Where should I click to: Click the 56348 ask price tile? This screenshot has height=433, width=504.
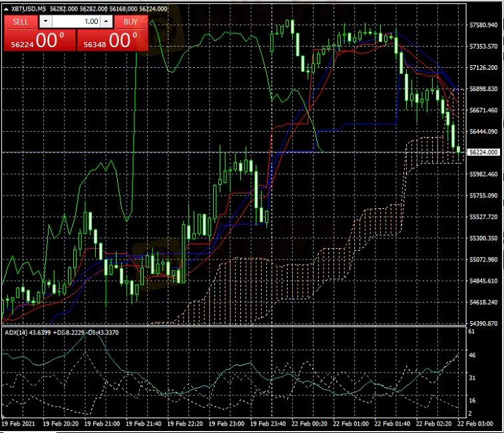point(113,40)
